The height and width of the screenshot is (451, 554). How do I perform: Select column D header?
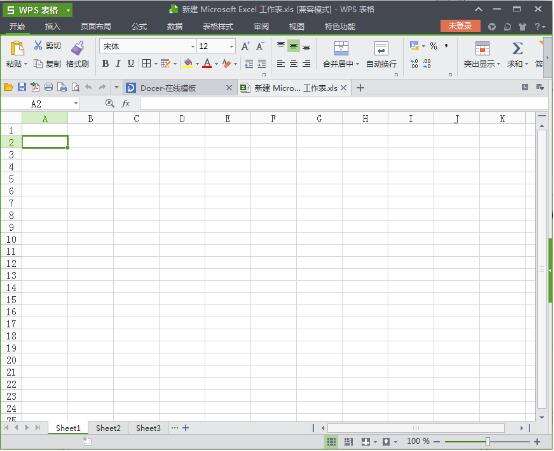pyautogui.click(x=182, y=118)
